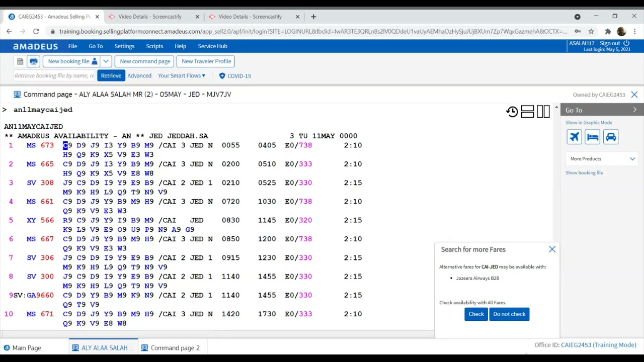The image size is (644, 362).
Task: Switch to Command page 2 tab
Action: (171, 348)
